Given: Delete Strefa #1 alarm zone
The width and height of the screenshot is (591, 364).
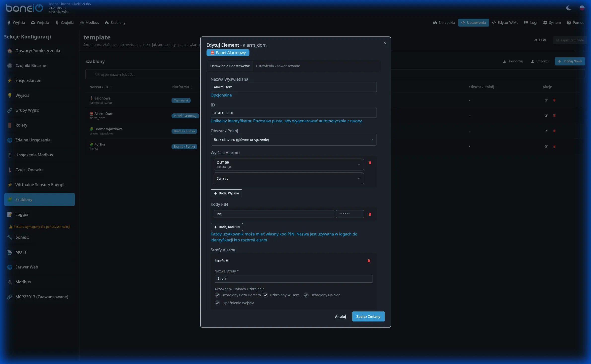Looking at the screenshot, I should coord(369,261).
